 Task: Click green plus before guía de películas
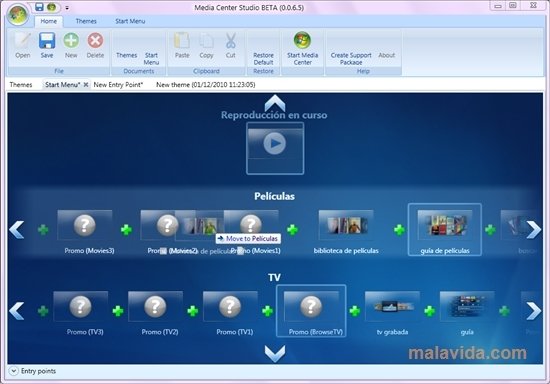399,230
